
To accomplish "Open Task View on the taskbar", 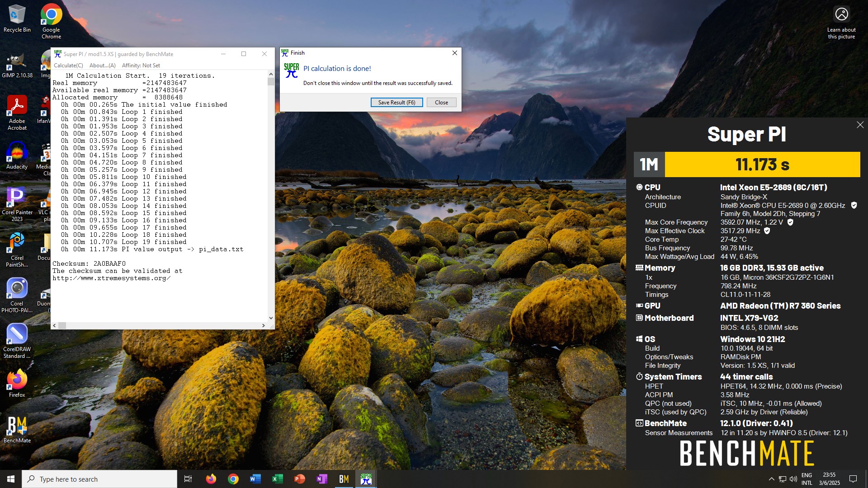I will pyautogui.click(x=188, y=479).
